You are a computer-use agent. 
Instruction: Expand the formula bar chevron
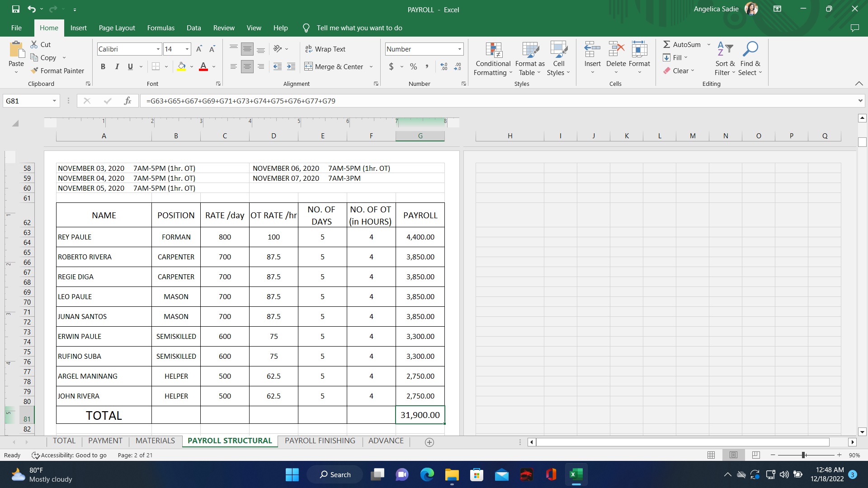click(860, 101)
